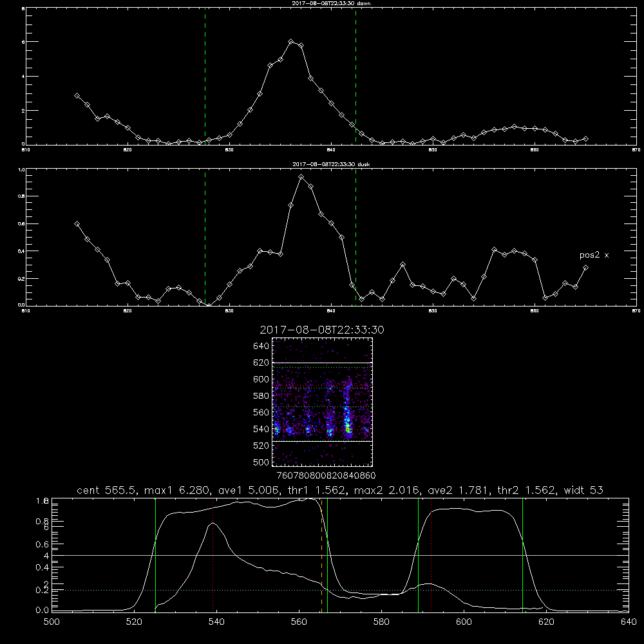This screenshot has height=644, width=644.
Task: Open the colored heatmap image panel
Action: pyautogui.click(x=322, y=402)
